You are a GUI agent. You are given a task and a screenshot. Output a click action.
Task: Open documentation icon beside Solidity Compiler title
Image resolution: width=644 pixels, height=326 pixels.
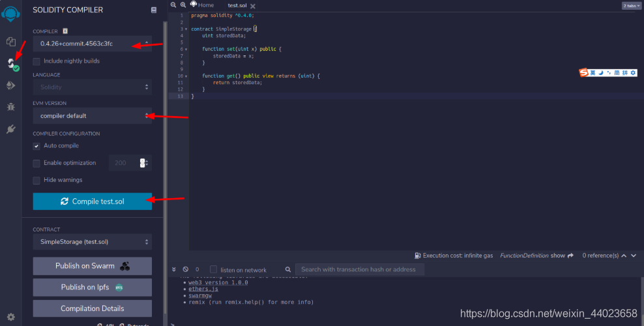pyautogui.click(x=154, y=10)
